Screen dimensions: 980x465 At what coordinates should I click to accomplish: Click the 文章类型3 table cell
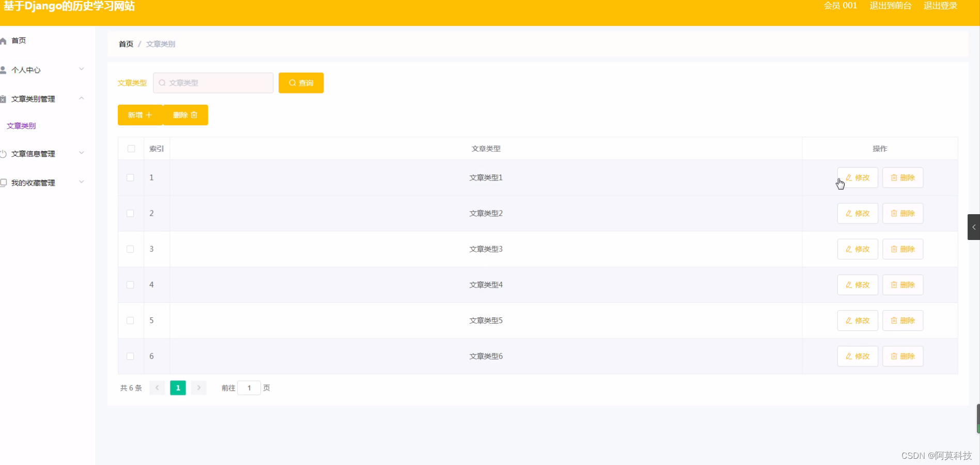[486, 249]
